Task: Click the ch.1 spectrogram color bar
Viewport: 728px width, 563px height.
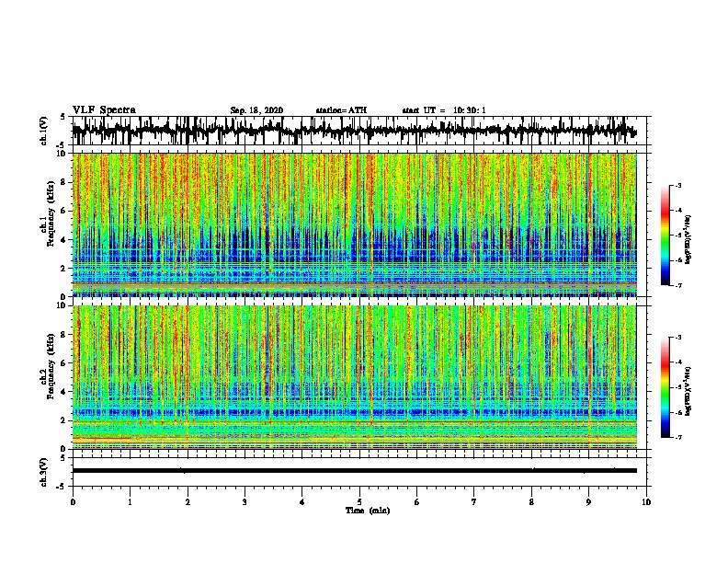Action: [x=665, y=236]
